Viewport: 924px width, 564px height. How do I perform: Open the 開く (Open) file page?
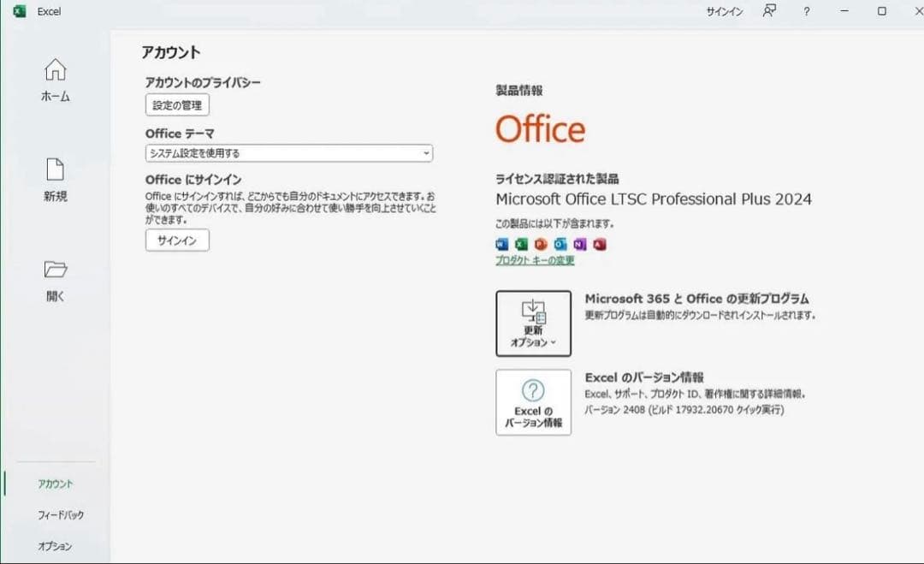[56, 281]
